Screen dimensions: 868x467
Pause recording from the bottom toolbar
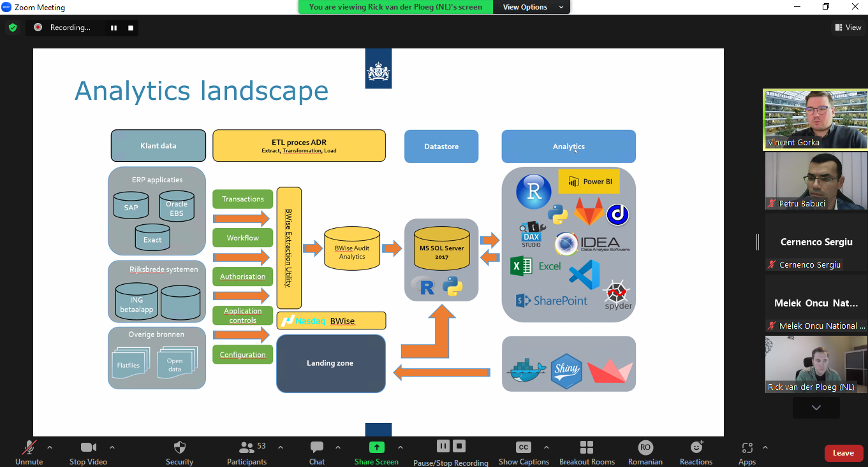pos(443,446)
